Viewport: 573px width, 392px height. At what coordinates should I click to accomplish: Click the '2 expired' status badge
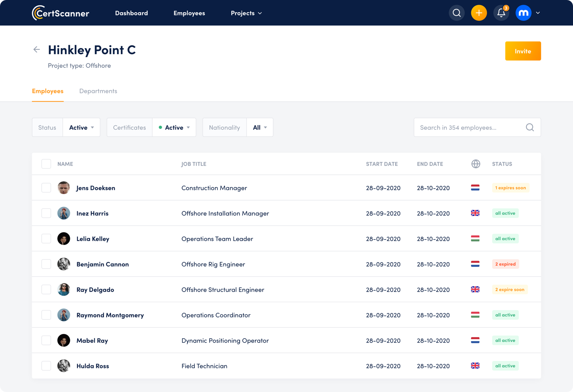[x=505, y=264]
